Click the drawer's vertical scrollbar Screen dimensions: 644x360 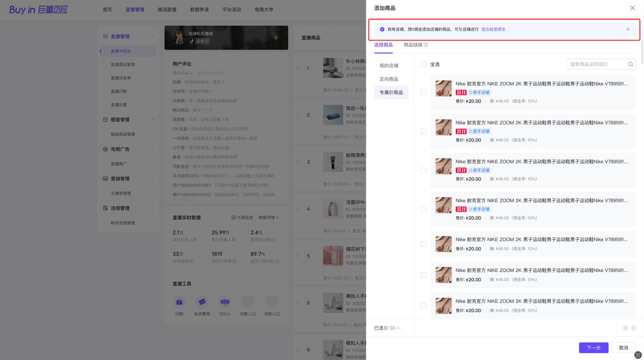642,51
